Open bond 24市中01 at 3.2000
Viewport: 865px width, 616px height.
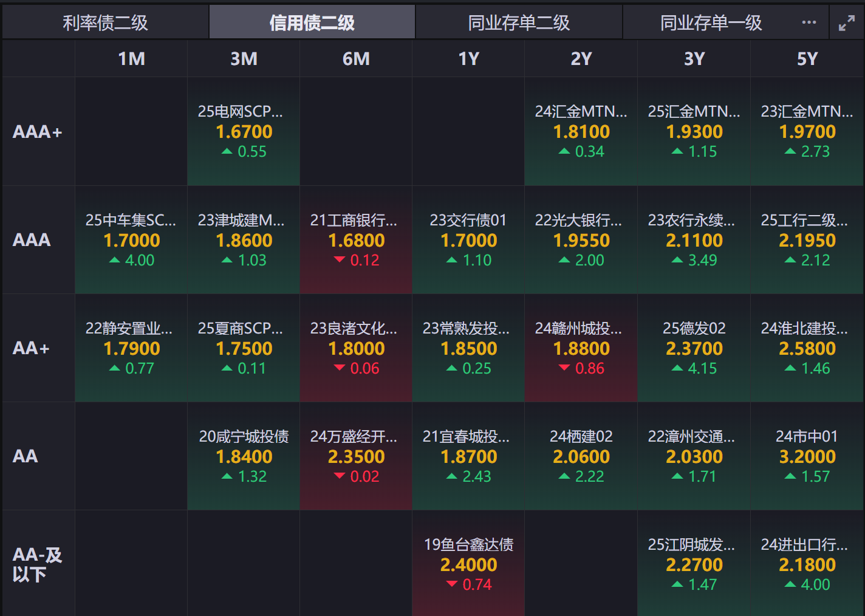point(807,456)
